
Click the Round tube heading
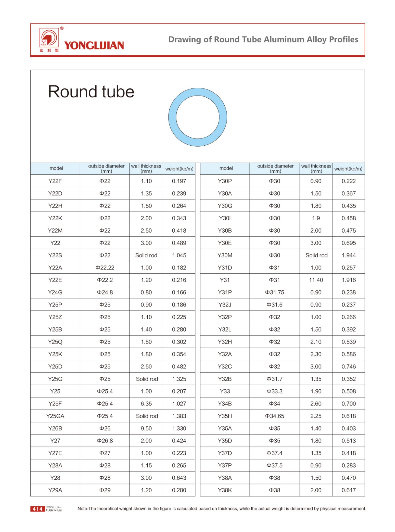tap(91, 92)
